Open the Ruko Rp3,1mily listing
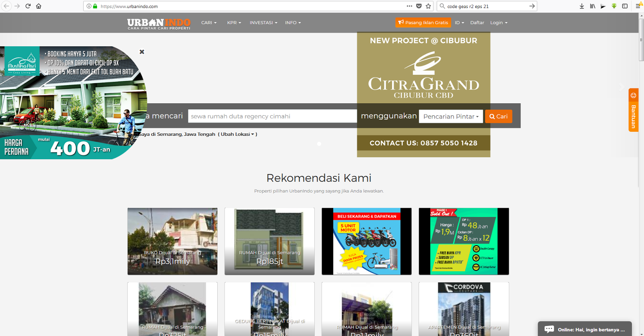Viewport: 644px width, 336px height. point(172,241)
